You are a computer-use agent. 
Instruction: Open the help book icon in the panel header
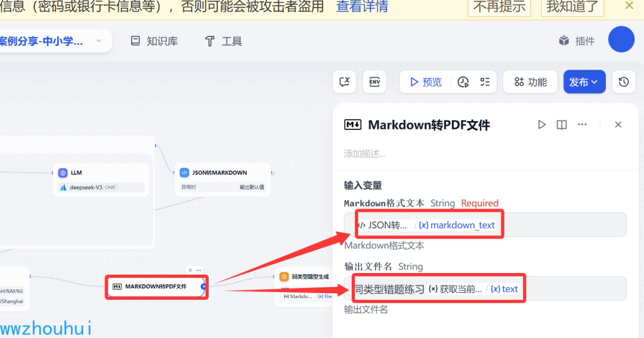[562, 125]
